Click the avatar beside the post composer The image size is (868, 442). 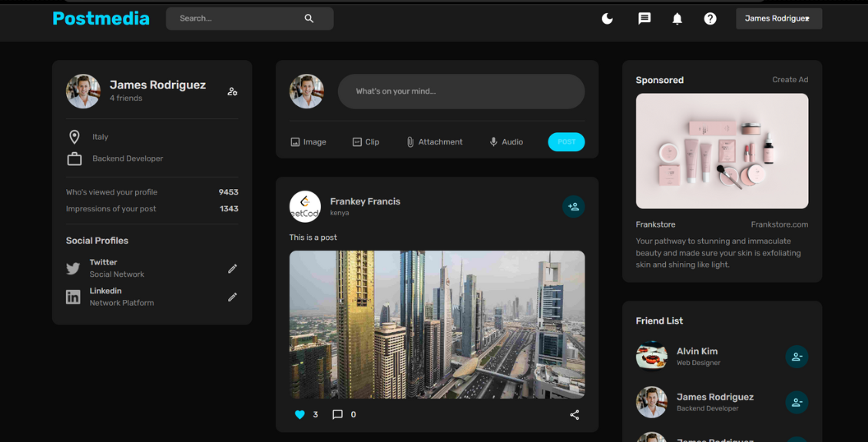(x=306, y=91)
